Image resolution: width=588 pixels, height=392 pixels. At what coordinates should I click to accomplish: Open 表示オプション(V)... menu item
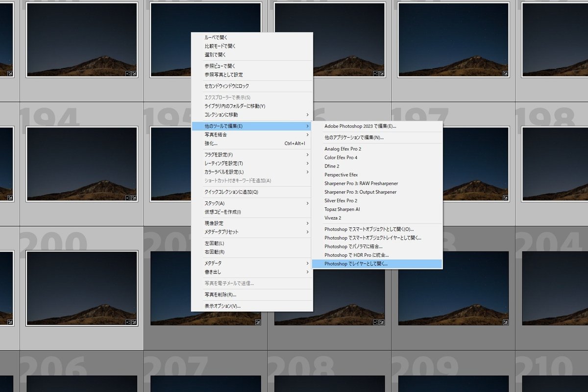[252, 306]
